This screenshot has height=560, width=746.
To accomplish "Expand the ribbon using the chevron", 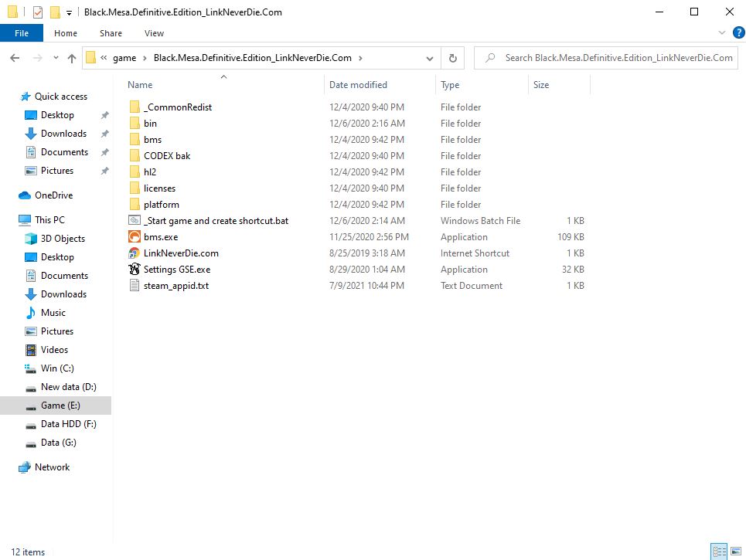I will click(722, 33).
